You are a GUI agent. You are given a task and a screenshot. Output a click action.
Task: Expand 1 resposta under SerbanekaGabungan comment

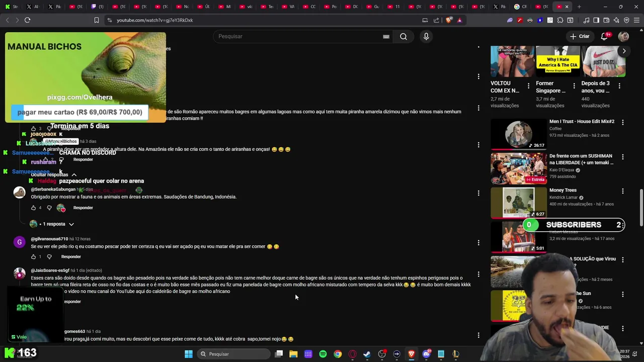52,224
